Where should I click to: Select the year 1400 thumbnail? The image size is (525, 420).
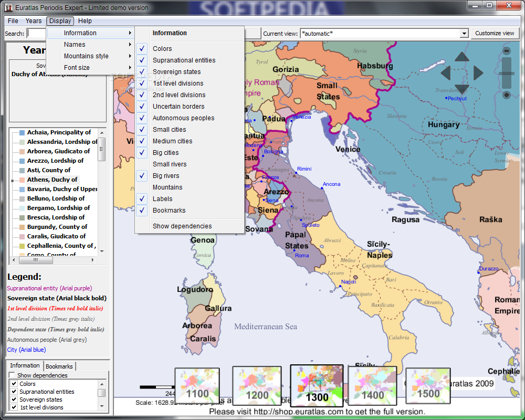372,385
